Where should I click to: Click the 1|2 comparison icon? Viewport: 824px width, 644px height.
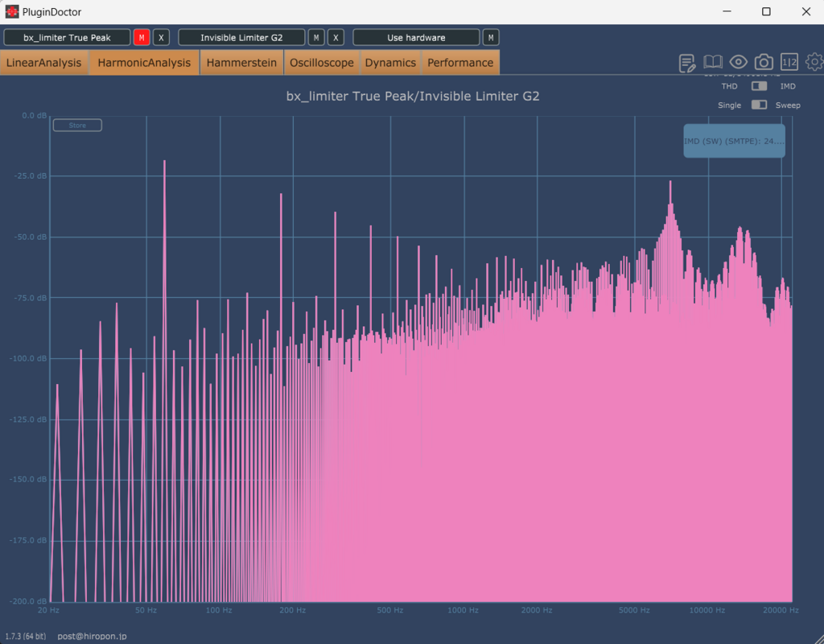click(789, 63)
